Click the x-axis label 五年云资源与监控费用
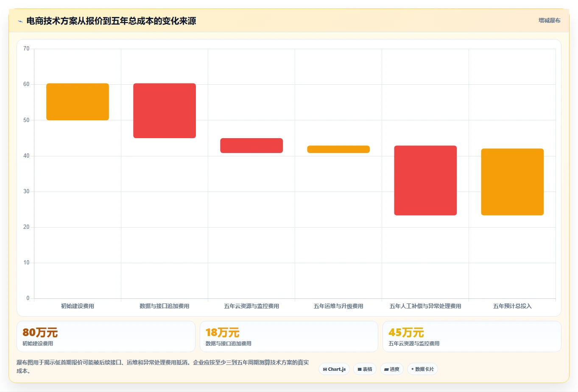Viewport: 578px width, 392px height. 251,306
